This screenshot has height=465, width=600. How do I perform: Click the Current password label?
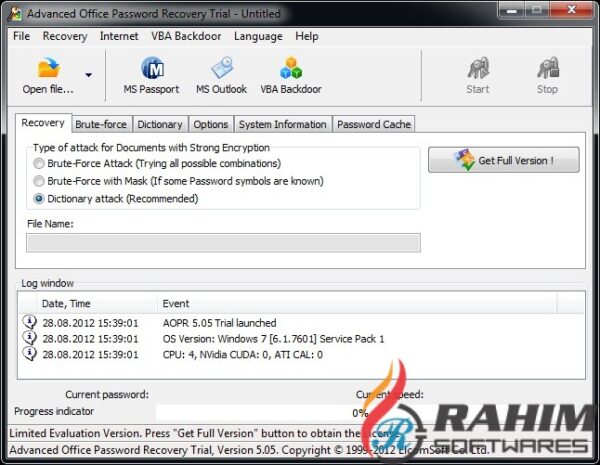click(x=107, y=395)
